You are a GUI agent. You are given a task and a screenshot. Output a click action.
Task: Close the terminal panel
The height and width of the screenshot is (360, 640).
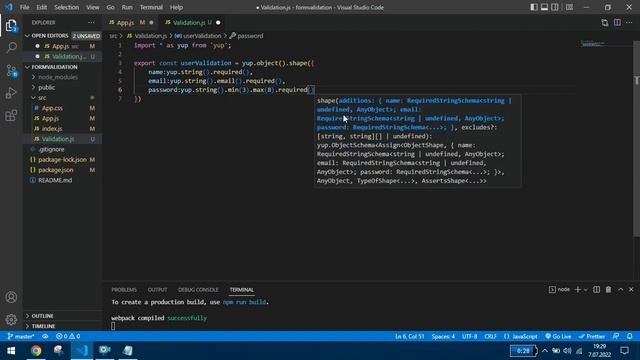click(x=631, y=289)
